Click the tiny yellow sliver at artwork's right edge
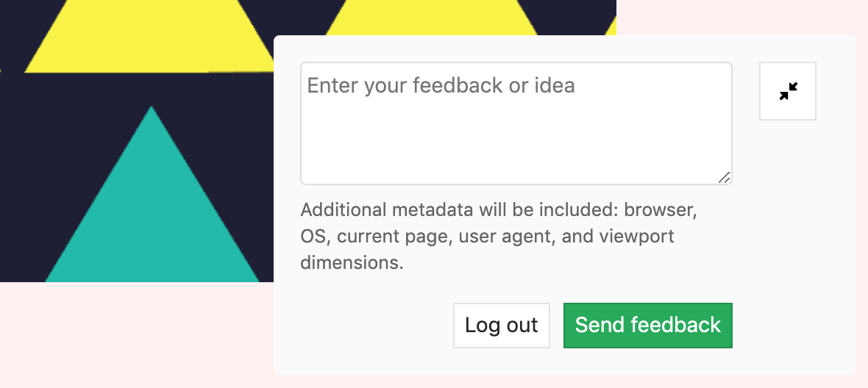The image size is (868, 388). (x=611, y=26)
